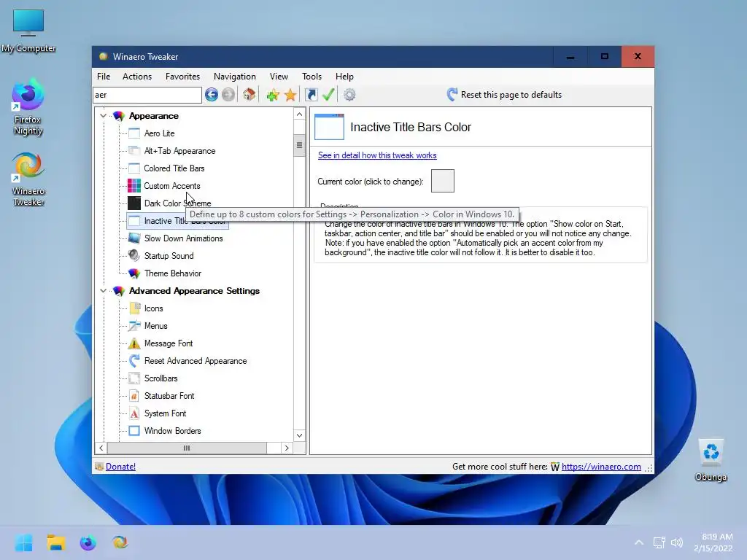Viewport: 747px width, 560px height.
Task: Open the https://winaero.com link
Action: [x=601, y=467]
